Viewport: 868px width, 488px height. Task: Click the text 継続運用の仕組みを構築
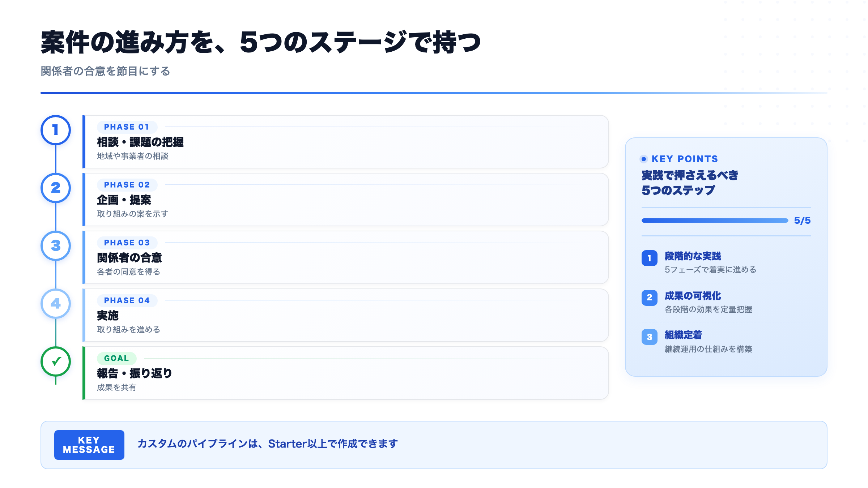(x=709, y=349)
